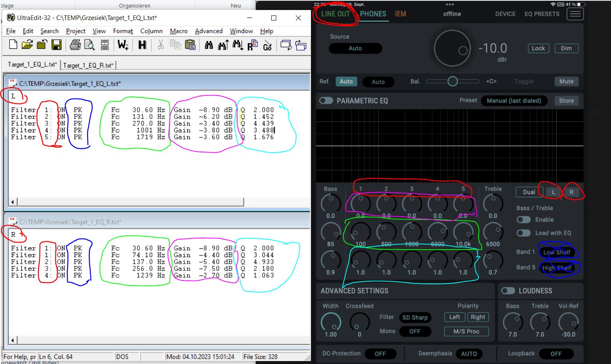Image resolution: width=611 pixels, height=364 pixels.
Task: Toggle Word Wrap with the W icon
Action: pyautogui.click(x=123, y=45)
